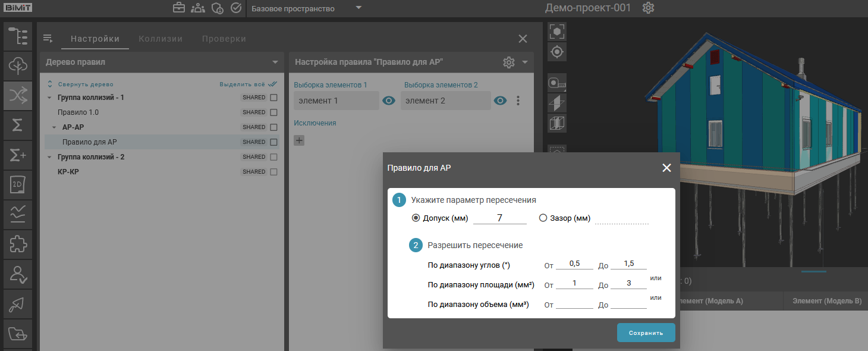
Task: Toggle visibility eye for элемент 1
Action: tap(389, 101)
